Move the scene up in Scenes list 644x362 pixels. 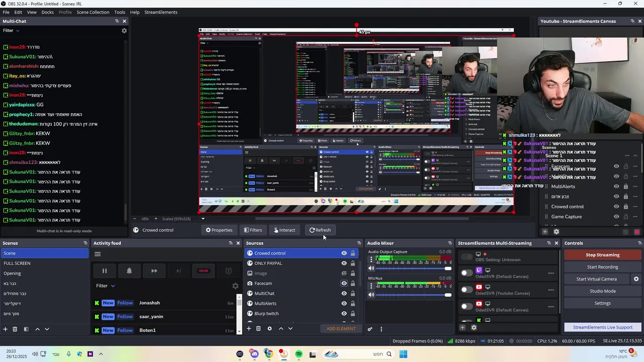pyautogui.click(x=37, y=329)
